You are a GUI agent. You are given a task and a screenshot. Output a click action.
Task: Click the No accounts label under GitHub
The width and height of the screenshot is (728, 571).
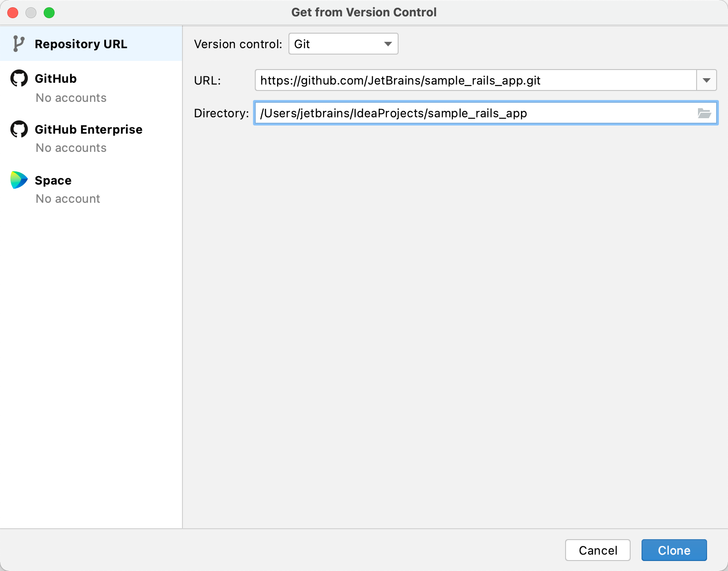(x=71, y=98)
